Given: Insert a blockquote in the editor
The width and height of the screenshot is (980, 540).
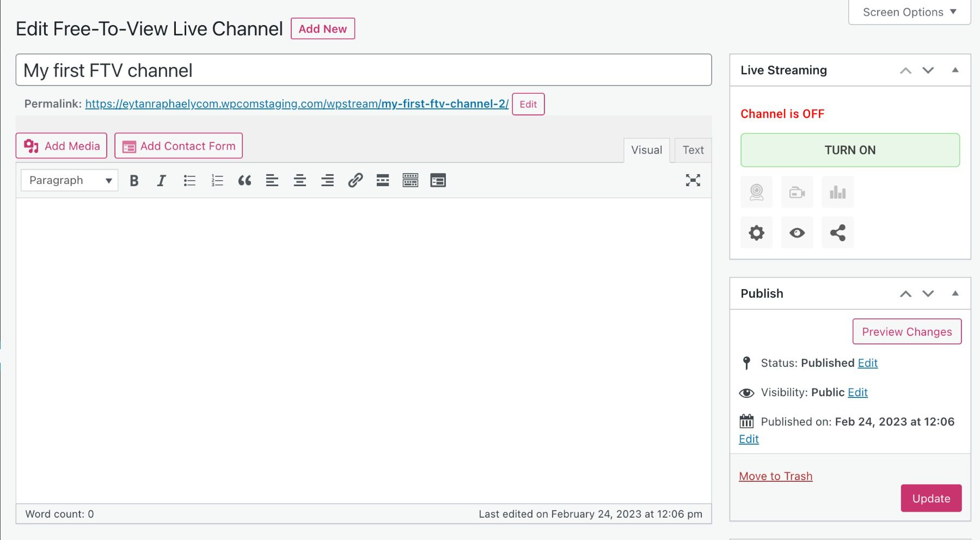Looking at the screenshot, I should coord(244,180).
